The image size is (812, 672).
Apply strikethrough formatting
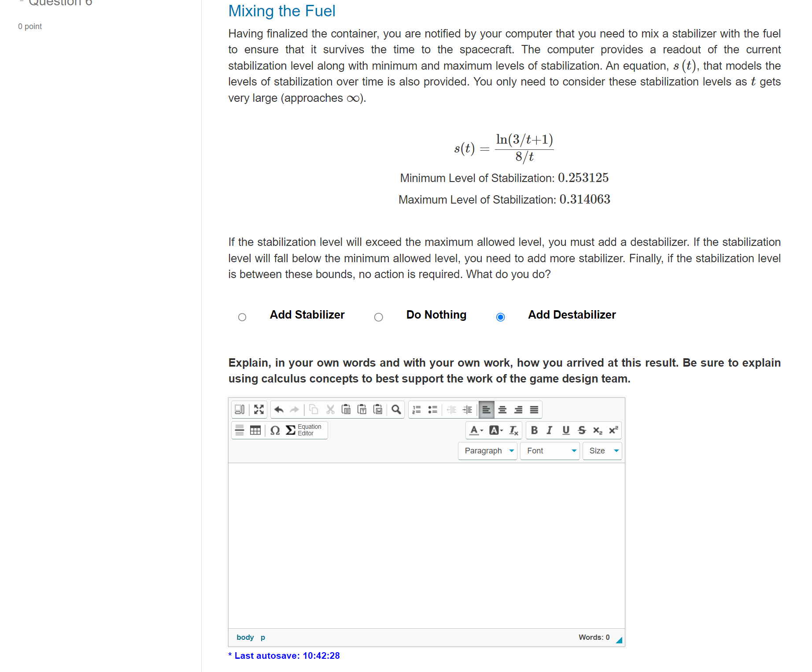coord(582,431)
